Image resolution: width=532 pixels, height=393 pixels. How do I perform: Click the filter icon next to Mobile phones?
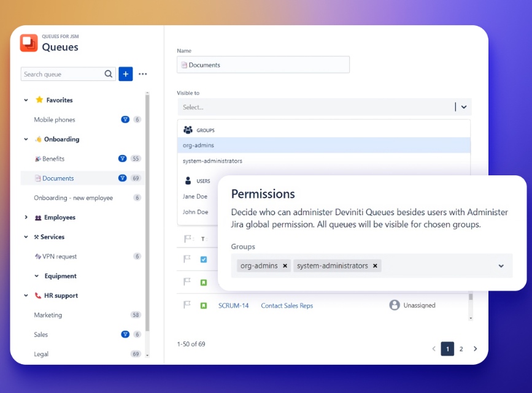coord(125,120)
